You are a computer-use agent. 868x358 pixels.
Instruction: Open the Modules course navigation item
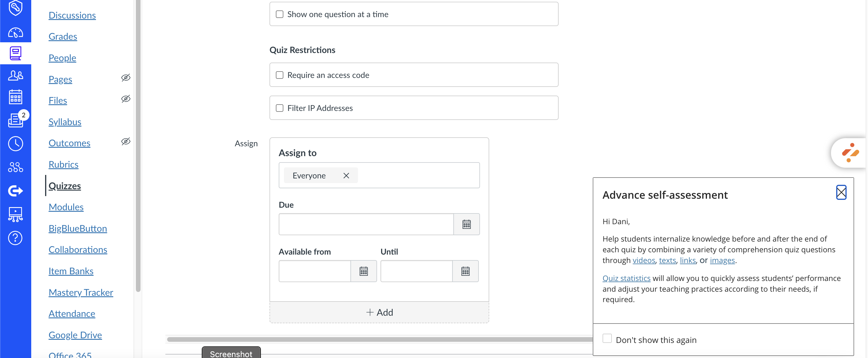(x=66, y=207)
